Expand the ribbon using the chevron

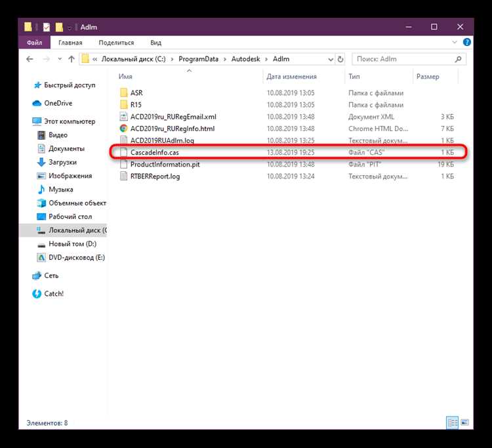tap(454, 43)
